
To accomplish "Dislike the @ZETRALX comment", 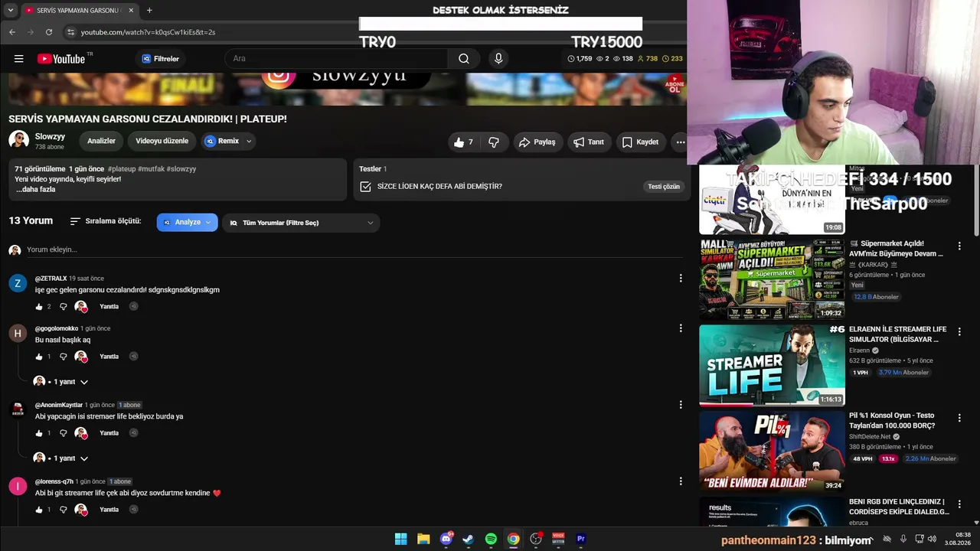I will point(64,307).
